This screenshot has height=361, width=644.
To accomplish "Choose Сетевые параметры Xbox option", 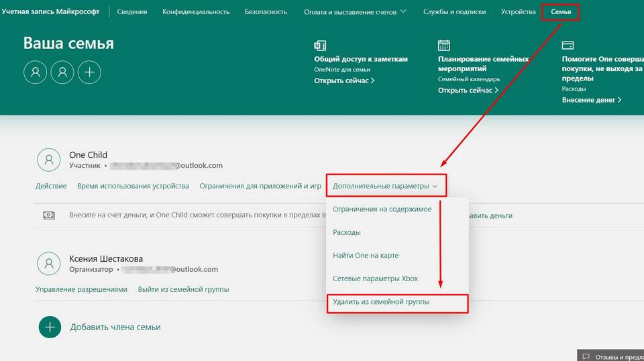I will (x=375, y=278).
